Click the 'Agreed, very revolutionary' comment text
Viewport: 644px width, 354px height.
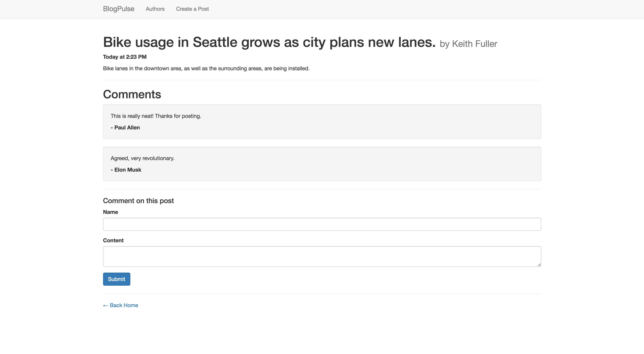click(142, 158)
